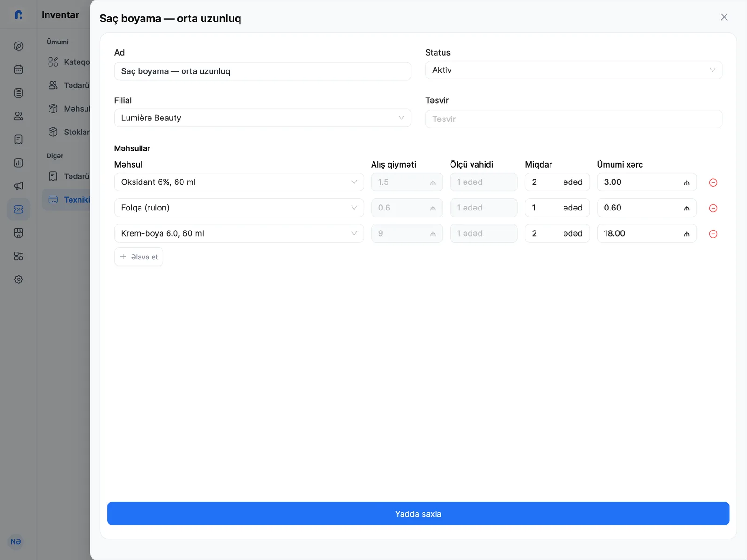747x560 pixels.
Task: Open the receipt document icon in sidebar
Action: pos(19,140)
